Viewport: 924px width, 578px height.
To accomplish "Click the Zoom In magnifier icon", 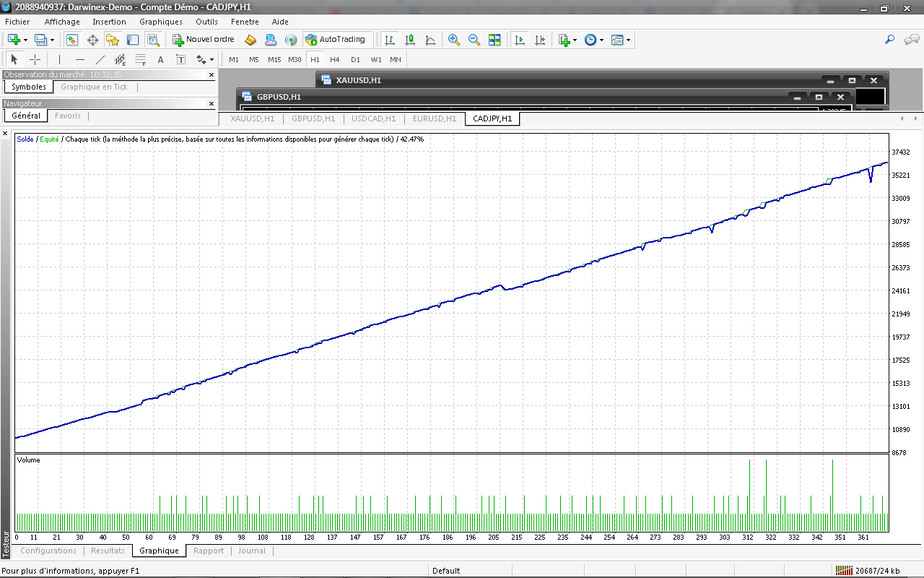I will (454, 40).
